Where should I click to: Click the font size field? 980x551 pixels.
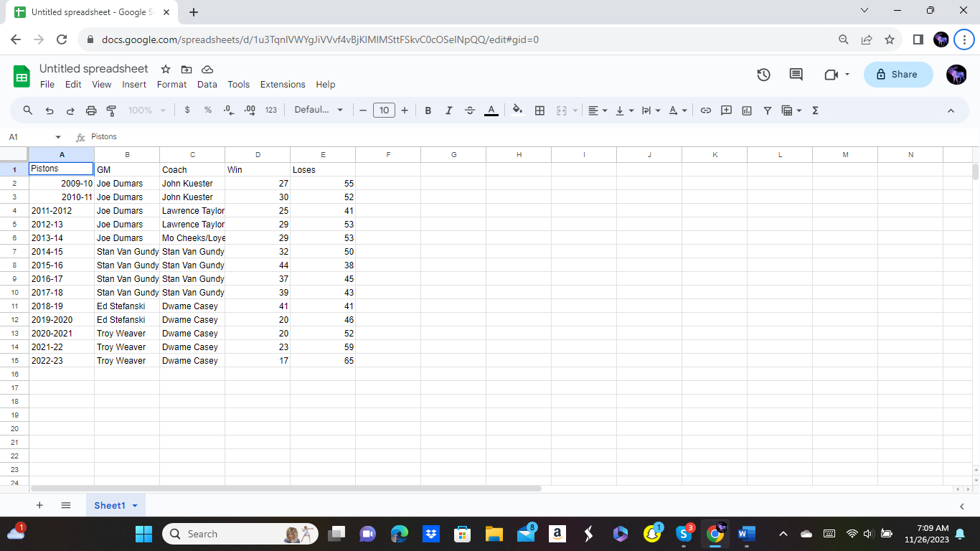click(384, 110)
